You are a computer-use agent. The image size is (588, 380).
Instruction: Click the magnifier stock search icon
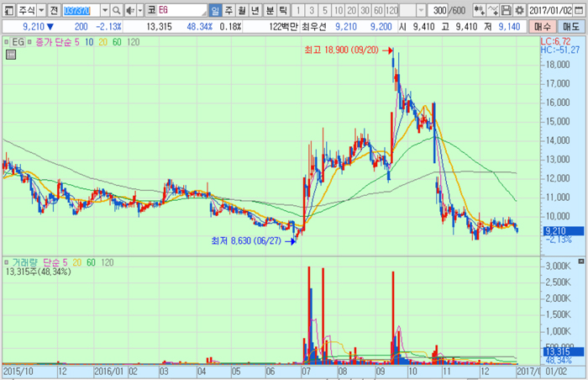point(116,10)
